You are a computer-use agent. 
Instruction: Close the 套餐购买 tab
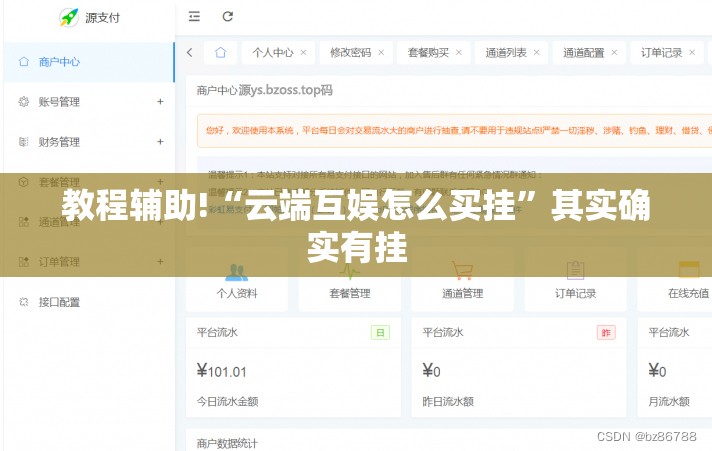click(x=459, y=53)
